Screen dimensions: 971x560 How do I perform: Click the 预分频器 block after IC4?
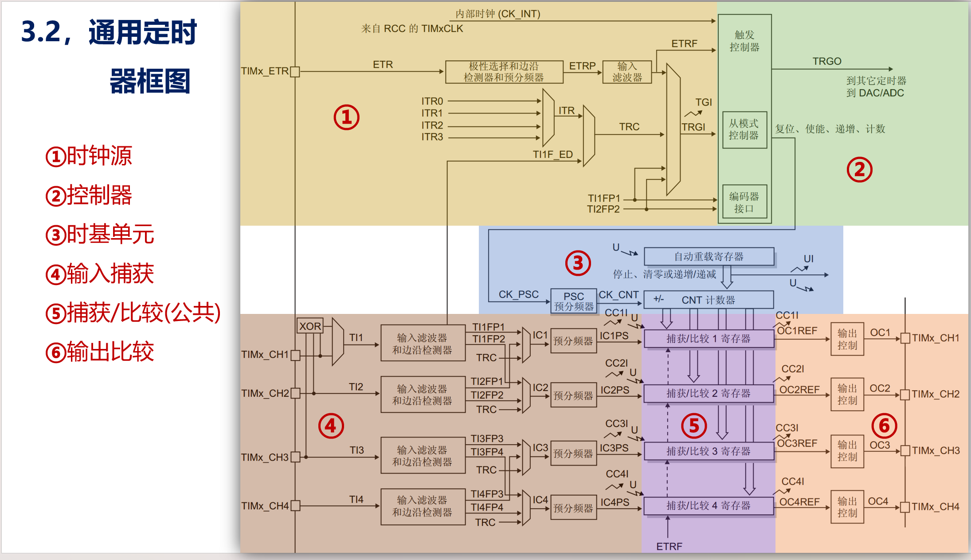573,508
